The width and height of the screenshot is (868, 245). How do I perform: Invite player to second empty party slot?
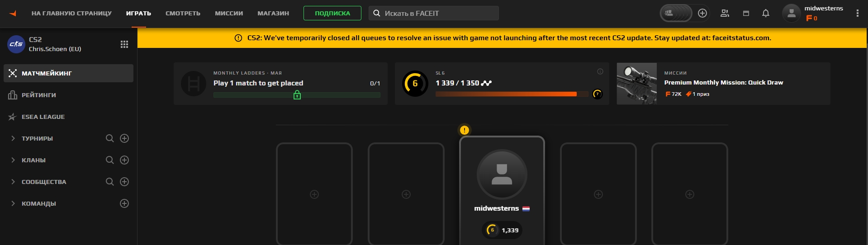[406, 194]
